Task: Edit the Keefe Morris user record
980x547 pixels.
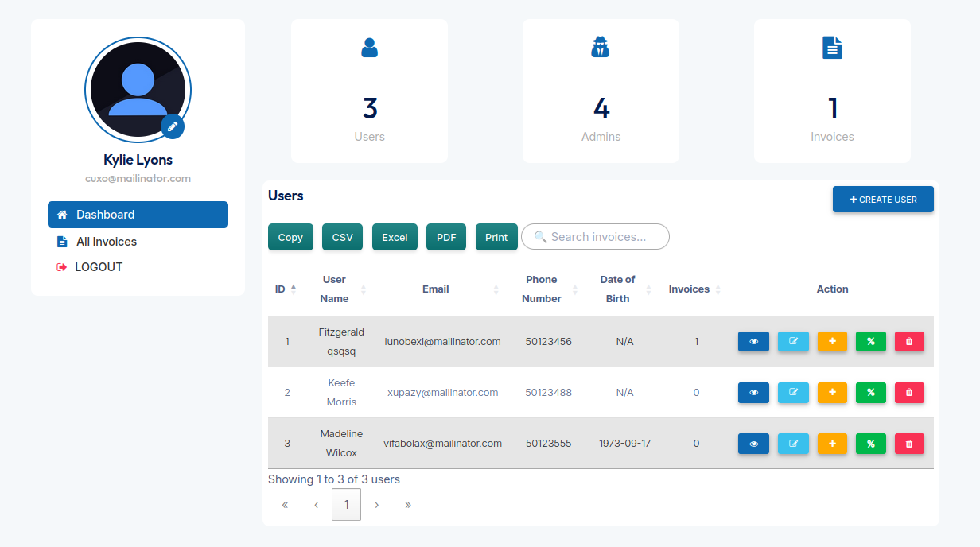Action: (x=792, y=392)
